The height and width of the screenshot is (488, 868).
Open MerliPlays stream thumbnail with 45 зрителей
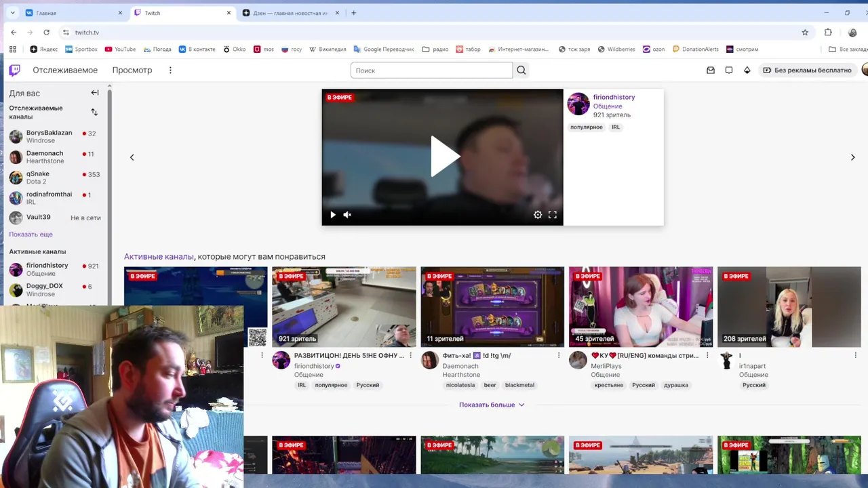(x=641, y=307)
